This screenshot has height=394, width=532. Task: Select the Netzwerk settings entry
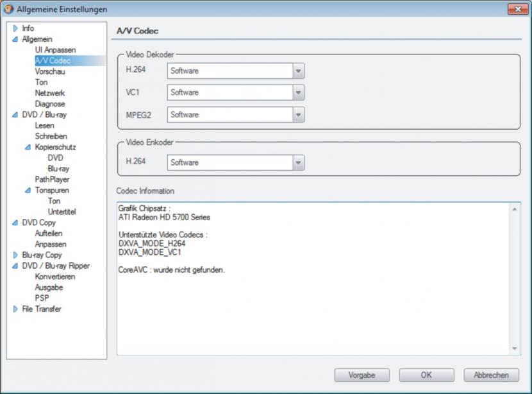pos(50,93)
